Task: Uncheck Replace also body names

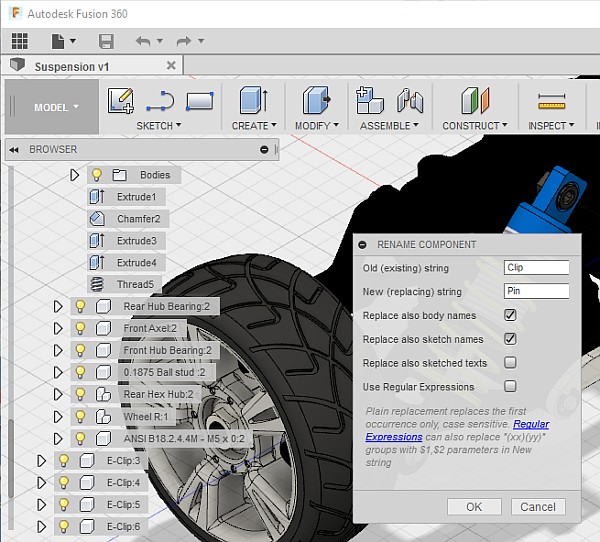Action: point(510,315)
